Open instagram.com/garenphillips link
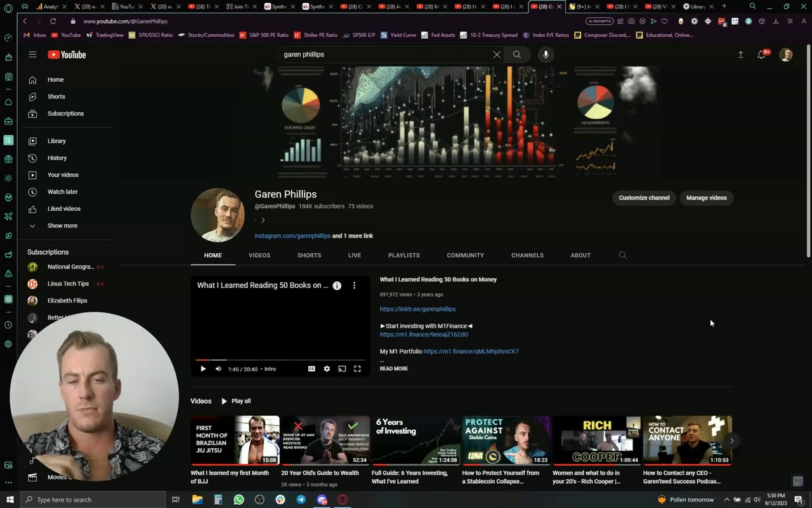 pyautogui.click(x=292, y=236)
